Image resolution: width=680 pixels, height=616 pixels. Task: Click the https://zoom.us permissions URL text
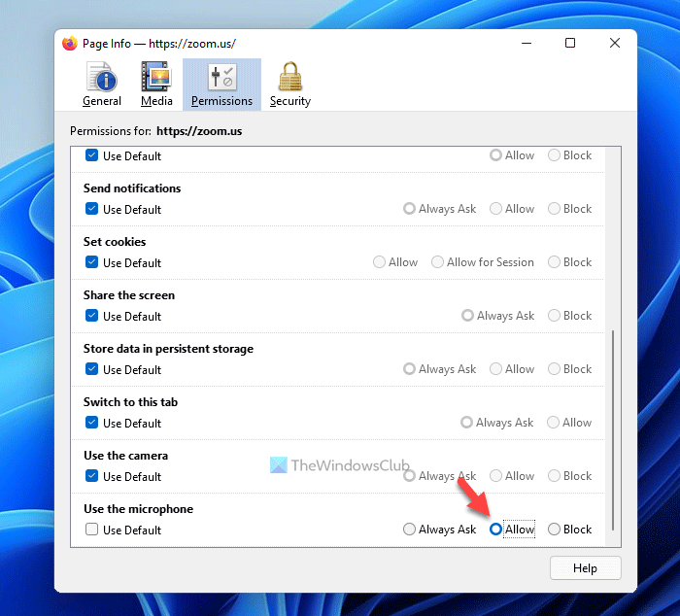pyautogui.click(x=199, y=131)
